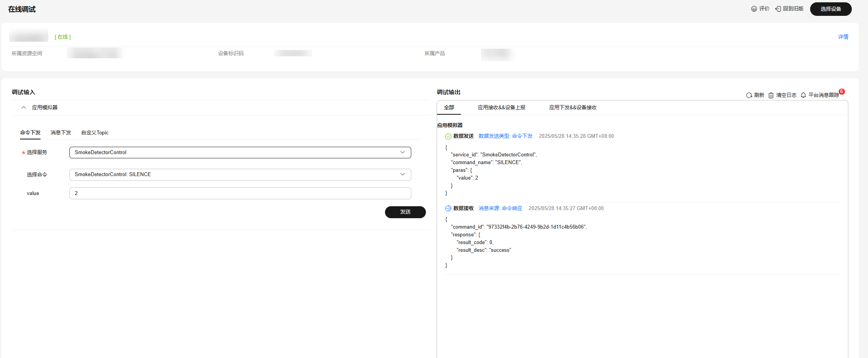Click the 发送 button
The width and height of the screenshot is (868, 358).
(405, 212)
